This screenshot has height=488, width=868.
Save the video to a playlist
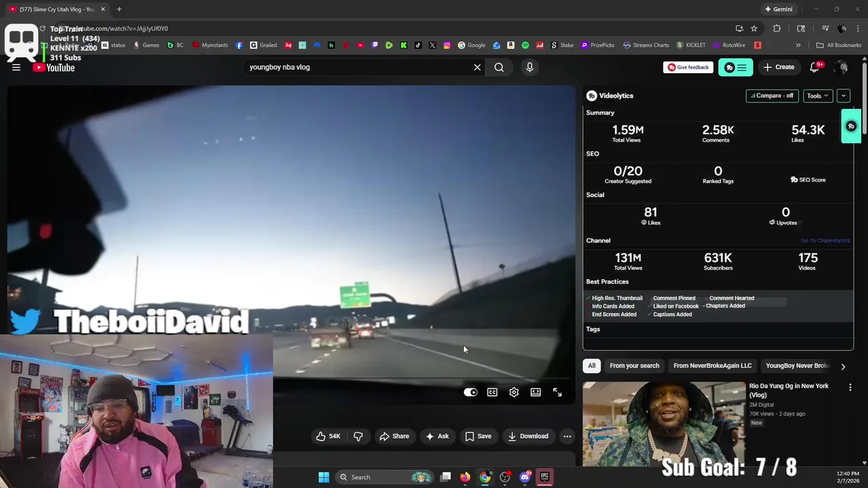pyautogui.click(x=478, y=436)
